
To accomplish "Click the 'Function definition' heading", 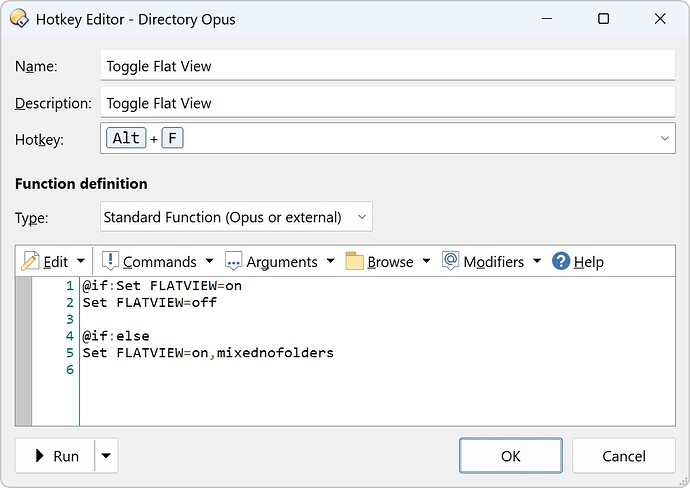I will click(x=81, y=183).
